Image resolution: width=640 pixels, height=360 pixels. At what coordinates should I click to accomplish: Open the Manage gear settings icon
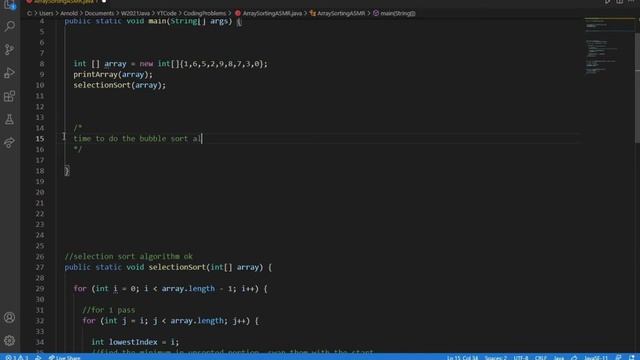click(9, 340)
